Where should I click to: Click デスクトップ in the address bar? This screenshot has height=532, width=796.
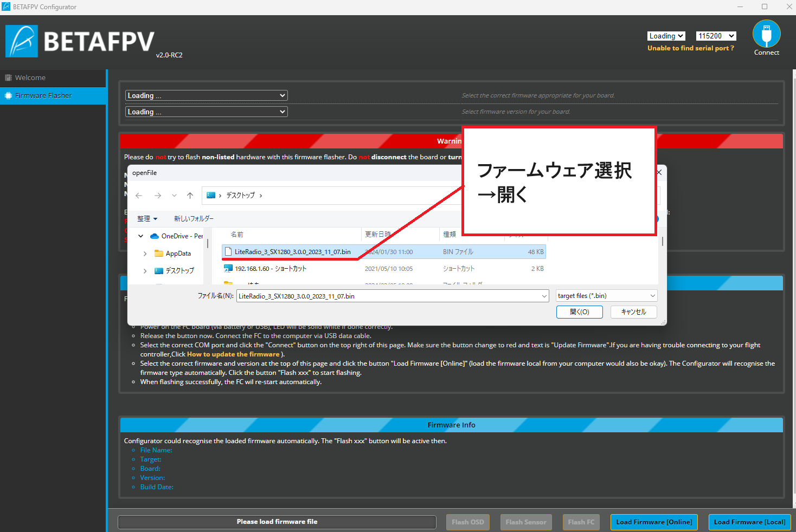[x=240, y=196]
